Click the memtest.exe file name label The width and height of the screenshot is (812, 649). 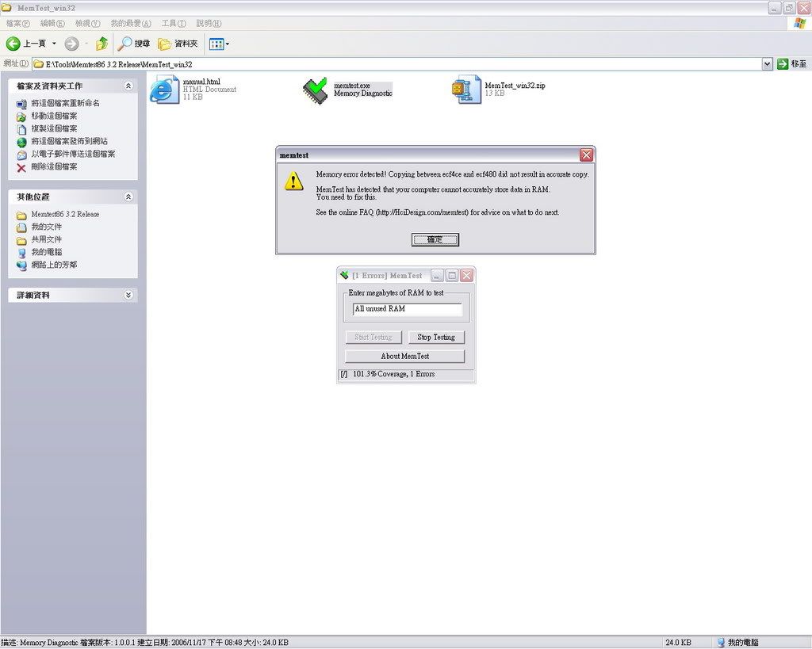[x=352, y=86]
